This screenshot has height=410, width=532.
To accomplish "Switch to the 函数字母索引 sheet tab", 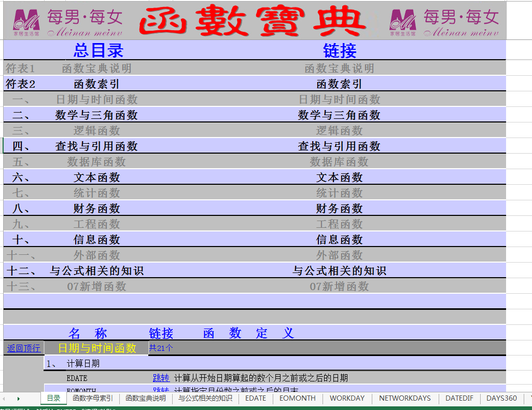I will pyautogui.click(x=93, y=398).
